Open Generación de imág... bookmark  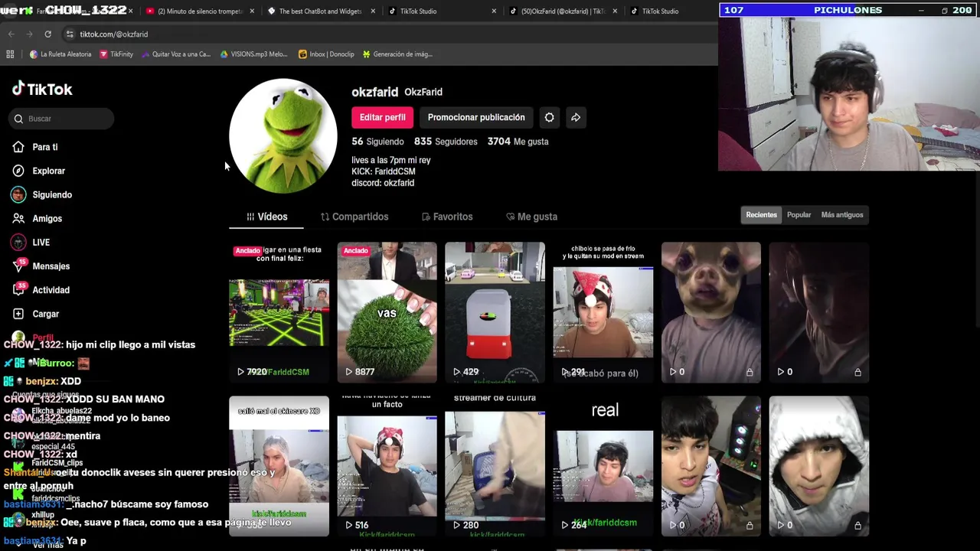pos(397,54)
